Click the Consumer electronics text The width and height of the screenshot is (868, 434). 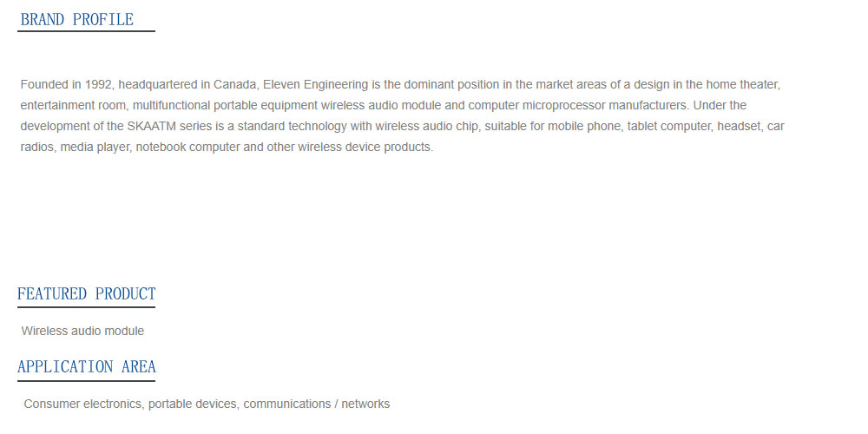[x=82, y=404]
